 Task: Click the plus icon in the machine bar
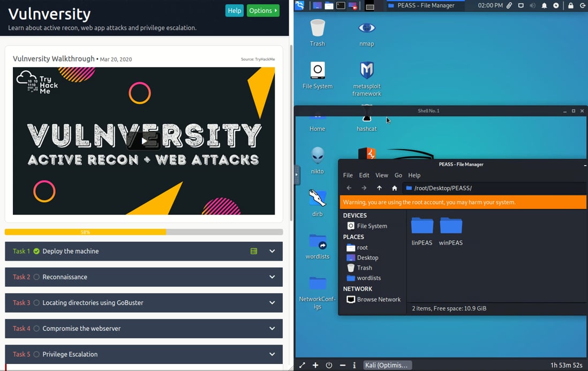[x=315, y=365]
